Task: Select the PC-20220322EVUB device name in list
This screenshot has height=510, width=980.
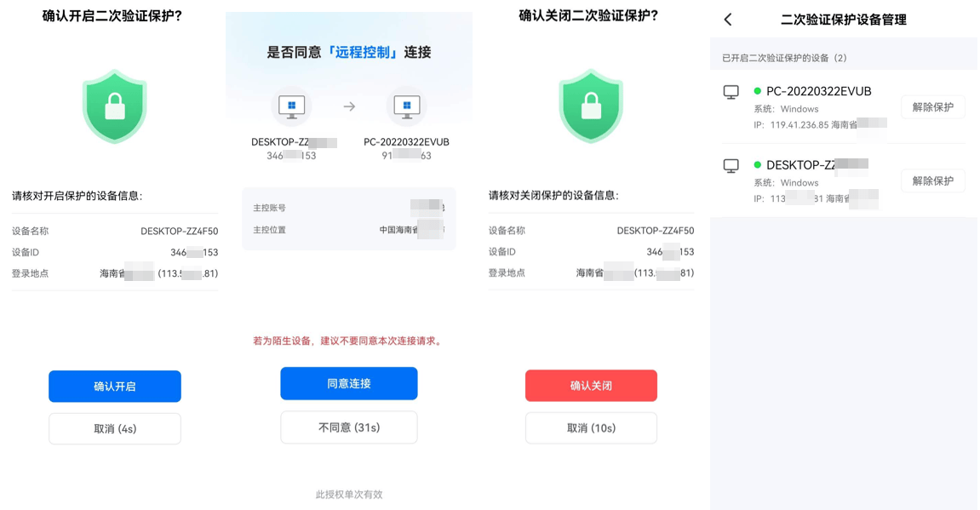Action: pyautogui.click(x=819, y=91)
